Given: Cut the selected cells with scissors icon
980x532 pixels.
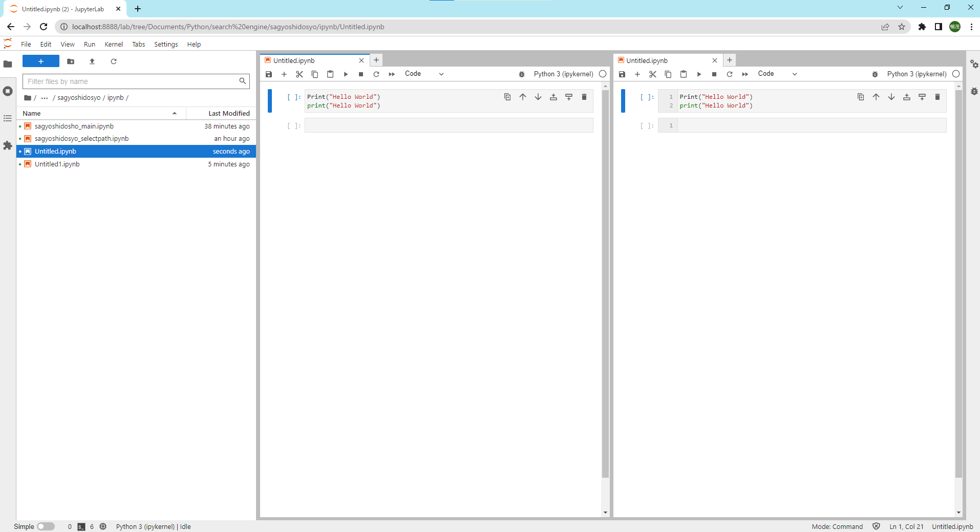Looking at the screenshot, I should 299,74.
